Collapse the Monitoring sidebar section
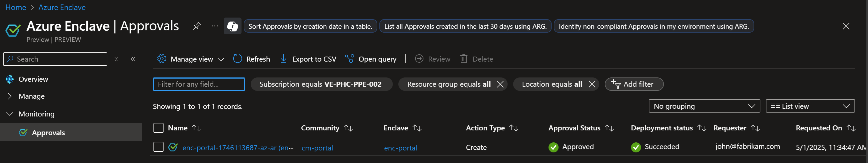Image resolution: width=868 pixels, height=163 pixels. coord(10,114)
